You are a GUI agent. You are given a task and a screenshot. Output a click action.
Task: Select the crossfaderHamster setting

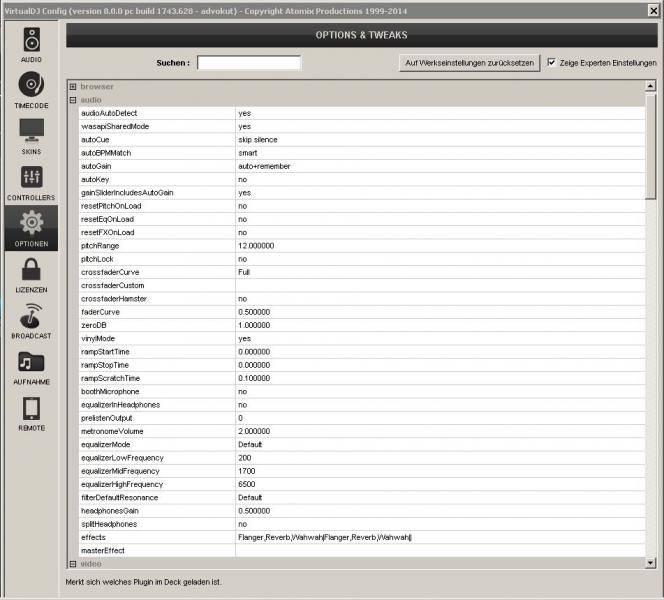(x=362, y=299)
